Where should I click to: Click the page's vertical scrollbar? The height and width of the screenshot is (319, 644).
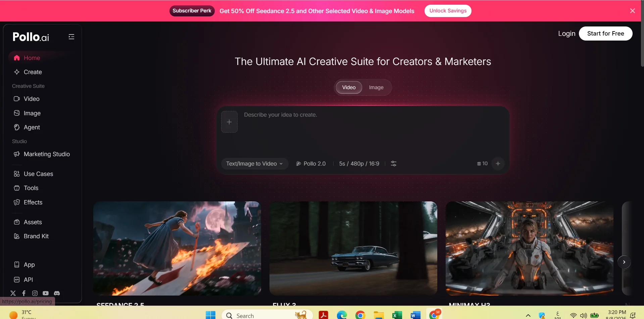(642, 34)
